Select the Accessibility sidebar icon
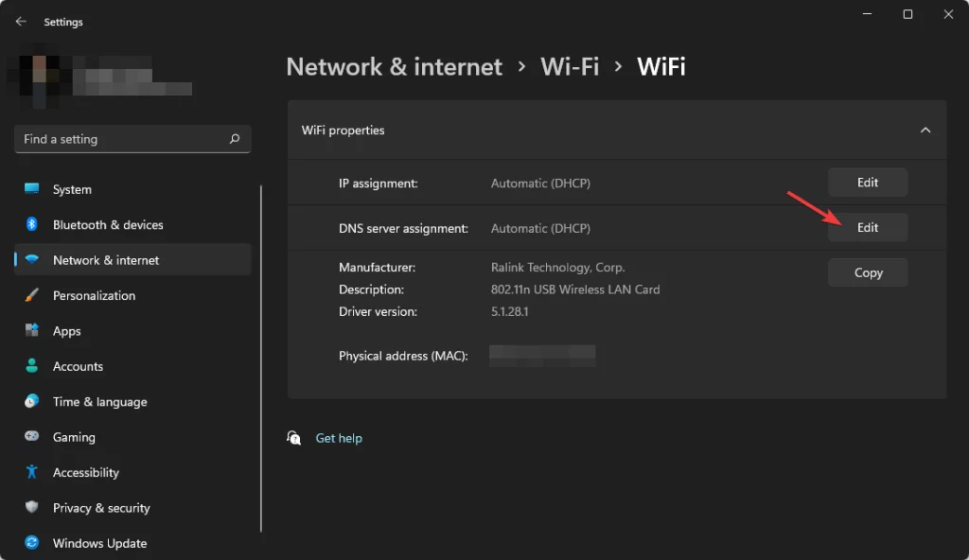The height and width of the screenshot is (560, 969). pyautogui.click(x=31, y=472)
